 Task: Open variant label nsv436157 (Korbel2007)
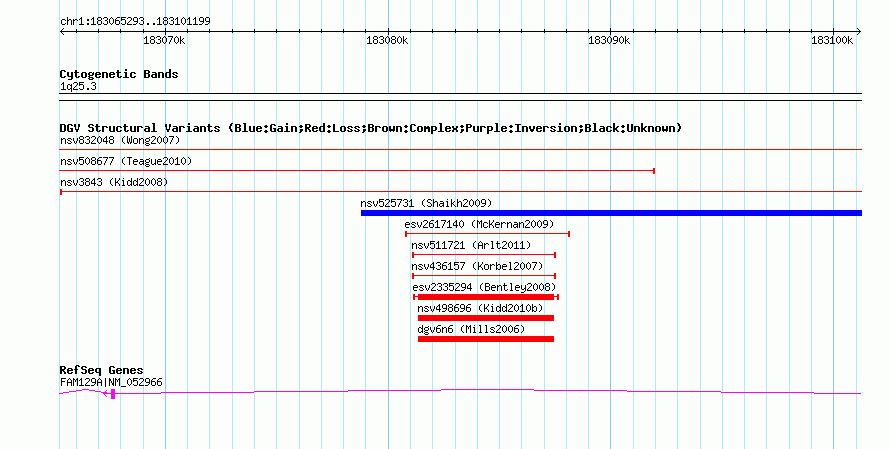coord(477,266)
